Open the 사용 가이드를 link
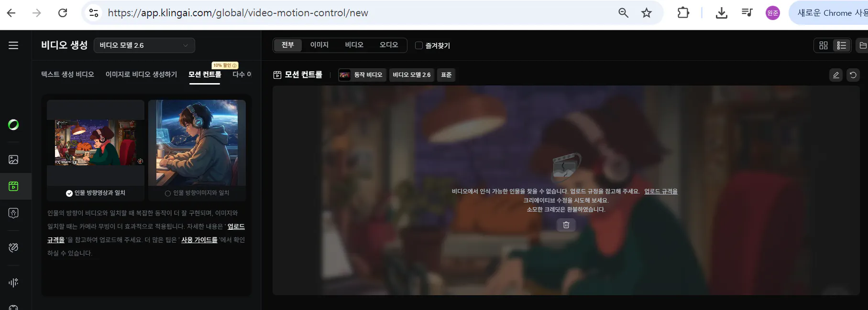Image resolution: width=868 pixels, height=310 pixels. (x=199, y=240)
